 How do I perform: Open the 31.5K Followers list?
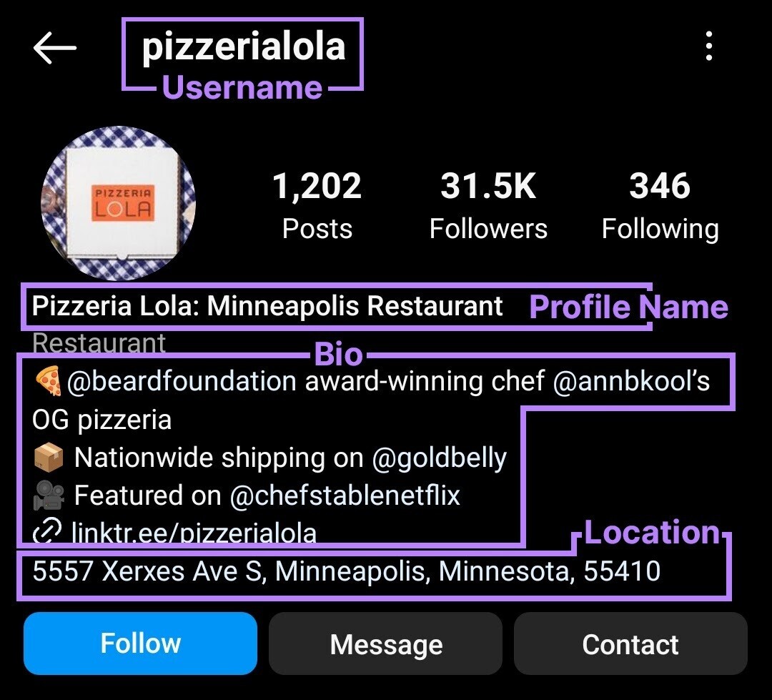click(489, 204)
